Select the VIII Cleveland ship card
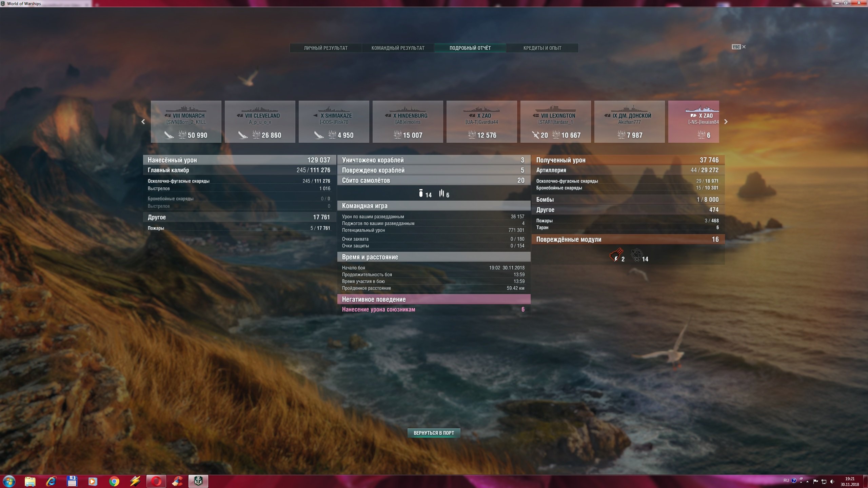Viewport: 868px width, 488px height. click(x=260, y=122)
